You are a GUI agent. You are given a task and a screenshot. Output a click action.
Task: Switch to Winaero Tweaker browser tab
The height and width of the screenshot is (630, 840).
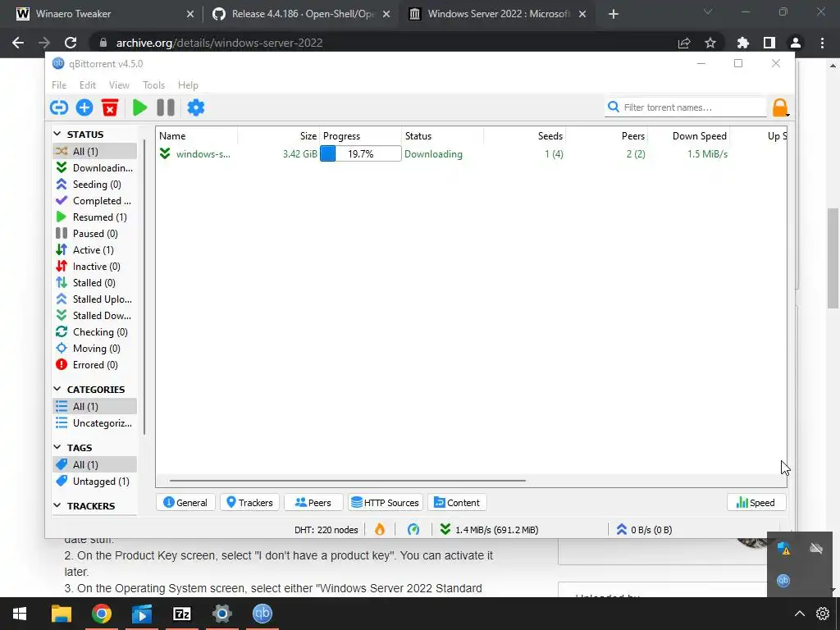pyautogui.click(x=103, y=14)
